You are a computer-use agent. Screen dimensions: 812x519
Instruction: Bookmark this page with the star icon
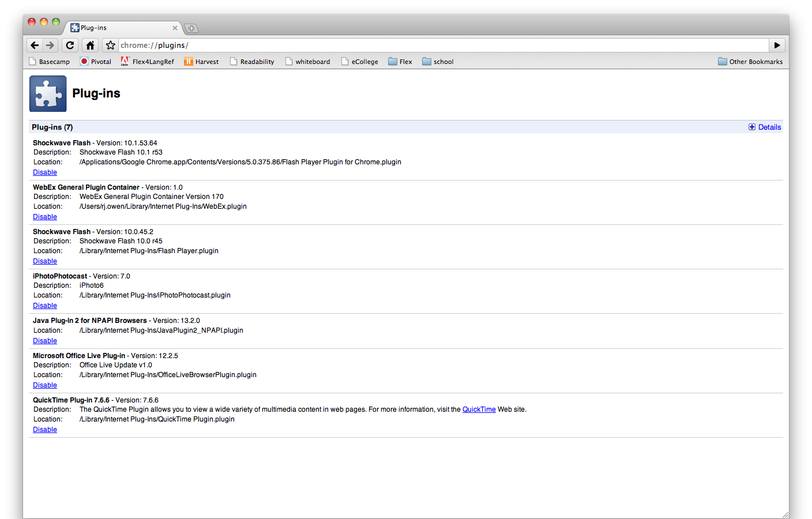coord(110,45)
